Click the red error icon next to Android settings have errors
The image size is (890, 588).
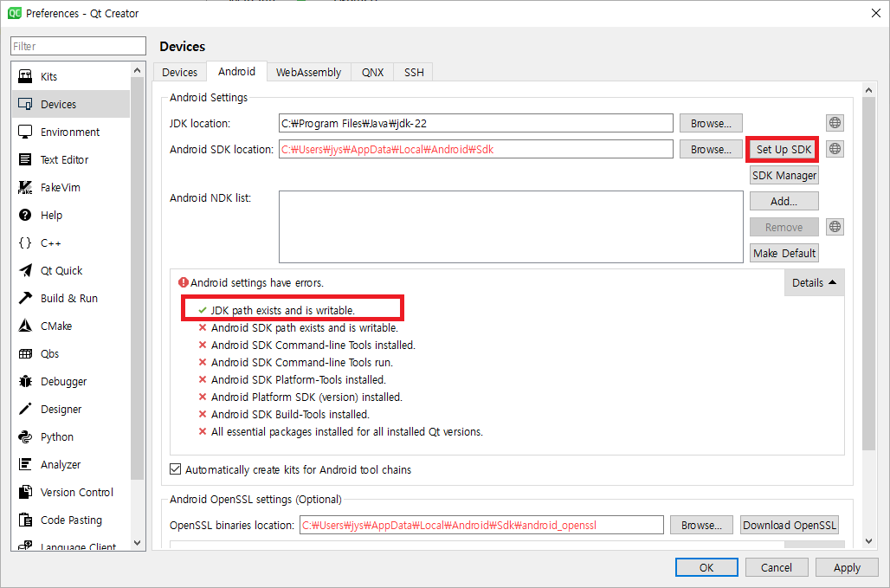pos(184,282)
